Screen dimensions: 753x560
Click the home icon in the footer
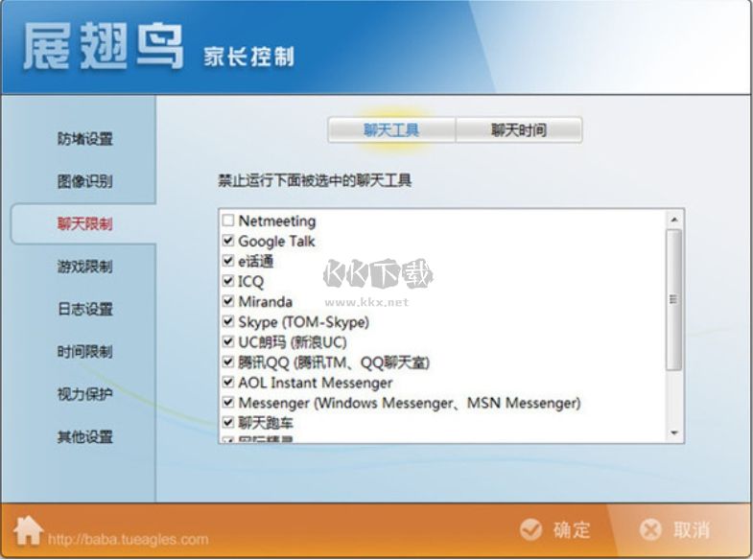pos(29,530)
